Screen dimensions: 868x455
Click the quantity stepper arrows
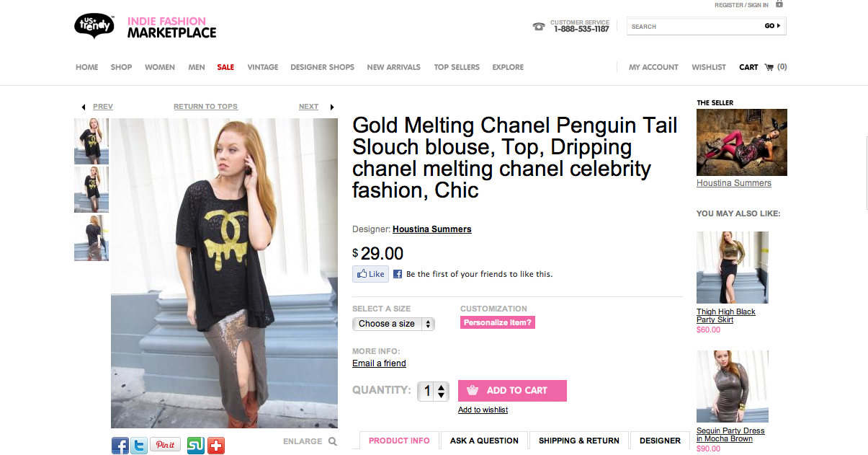442,391
